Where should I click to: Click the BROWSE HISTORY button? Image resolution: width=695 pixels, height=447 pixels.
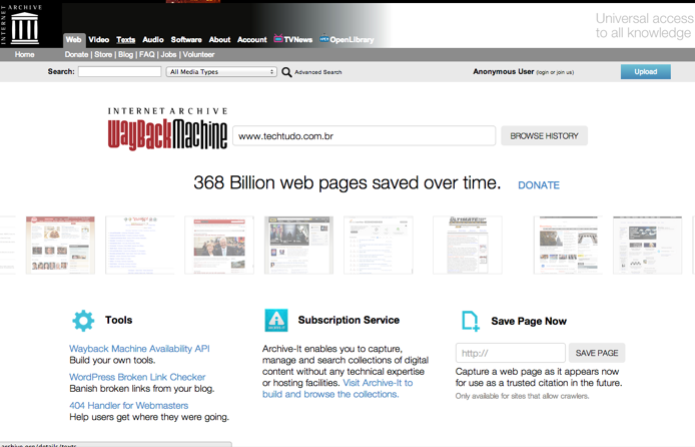(x=544, y=136)
